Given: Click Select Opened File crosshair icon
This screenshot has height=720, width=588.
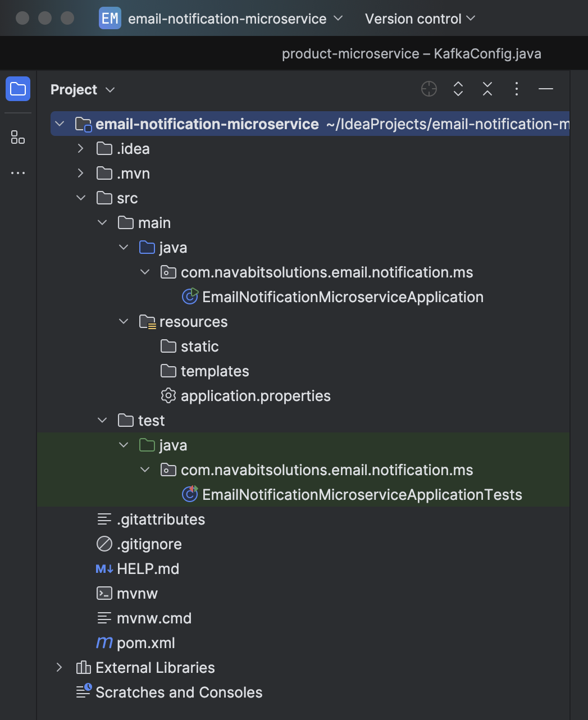Looking at the screenshot, I should coord(429,89).
